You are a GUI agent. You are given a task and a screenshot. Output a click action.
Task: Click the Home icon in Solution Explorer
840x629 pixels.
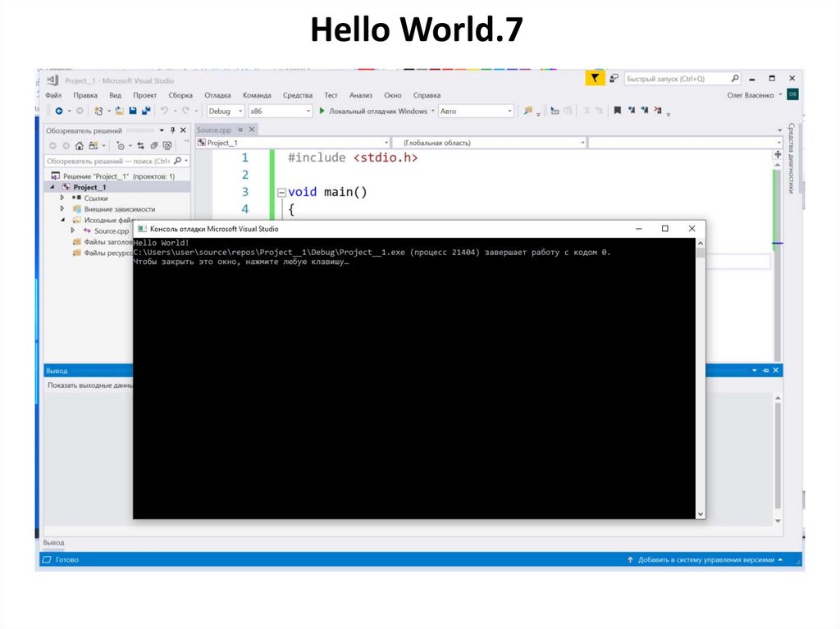pyautogui.click(x=80, y=146)
